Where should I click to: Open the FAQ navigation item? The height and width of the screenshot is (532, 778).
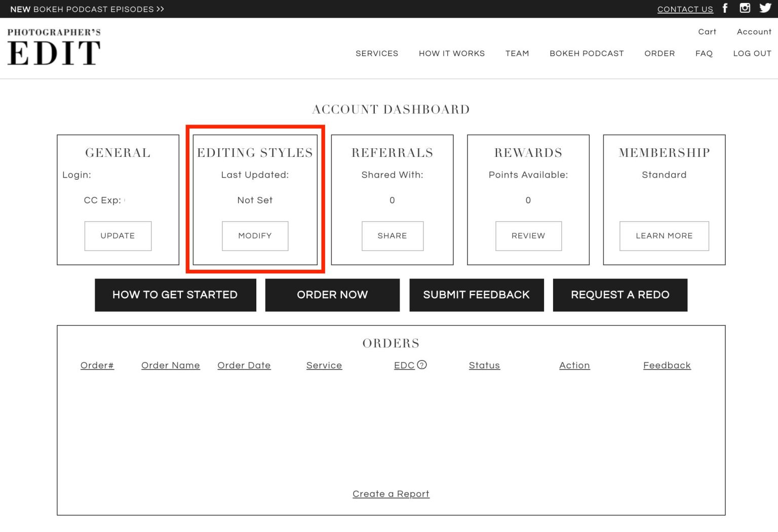[x=704, y=53]
